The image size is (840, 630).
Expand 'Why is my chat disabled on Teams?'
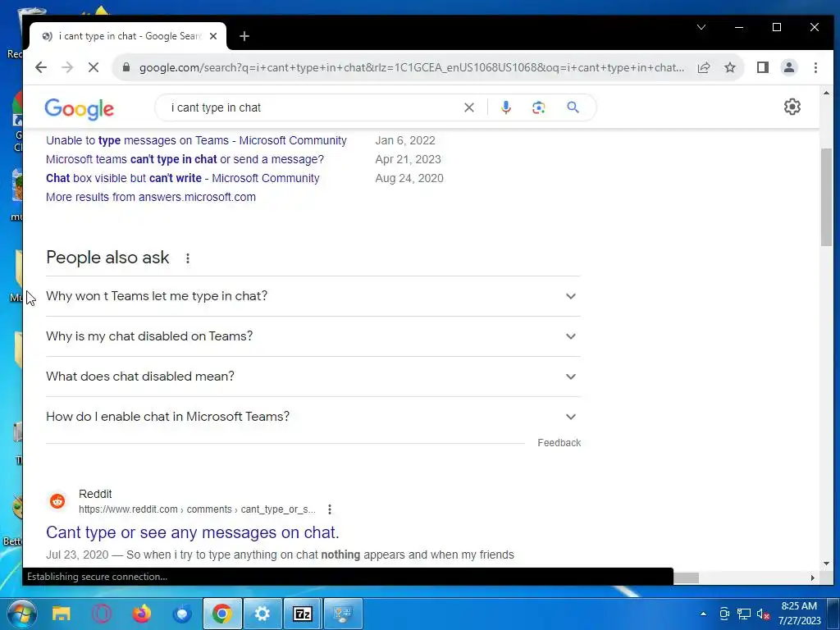[313, 336]
